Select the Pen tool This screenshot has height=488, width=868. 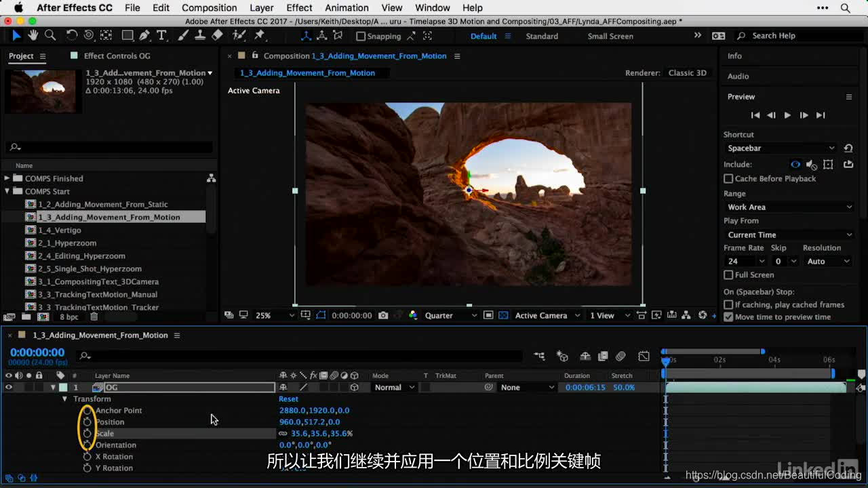click(144, 35)
